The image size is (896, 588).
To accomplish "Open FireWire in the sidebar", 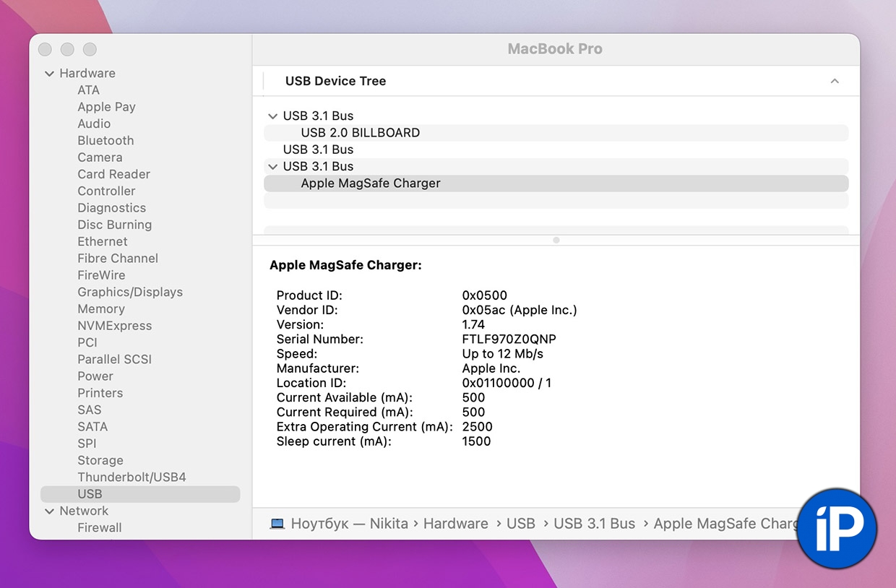I will 101,275.
